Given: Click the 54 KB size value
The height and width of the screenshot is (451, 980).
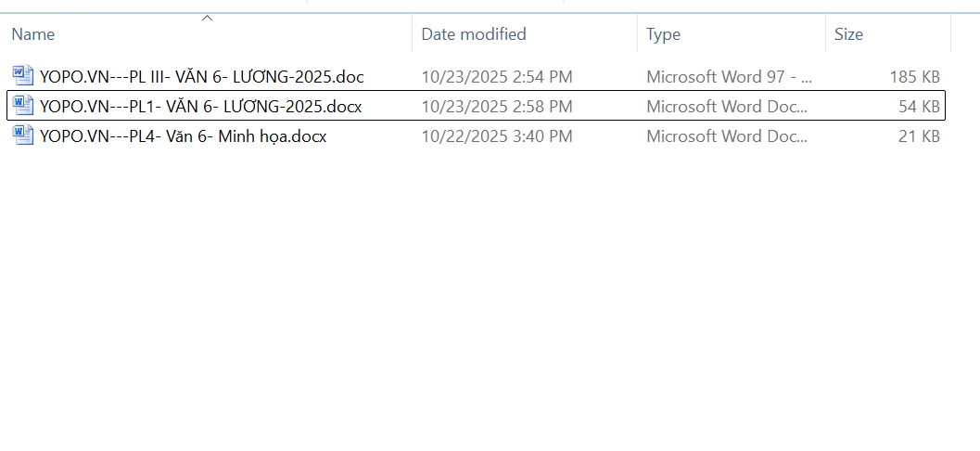Looking at the screenshot, I should [x=919, y=107].
